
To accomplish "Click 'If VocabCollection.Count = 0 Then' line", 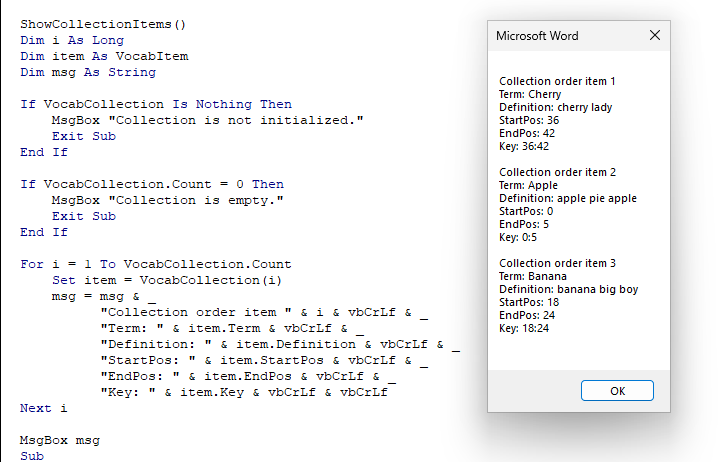I will click(152, 184).
